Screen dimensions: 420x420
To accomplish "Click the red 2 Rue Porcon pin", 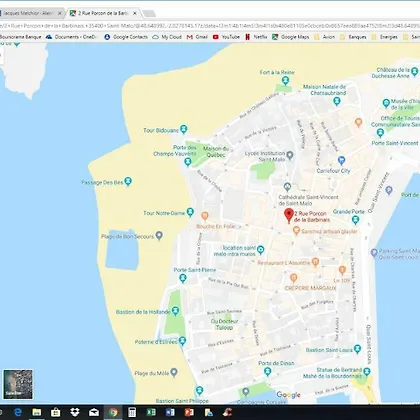I will coord(289,215).
